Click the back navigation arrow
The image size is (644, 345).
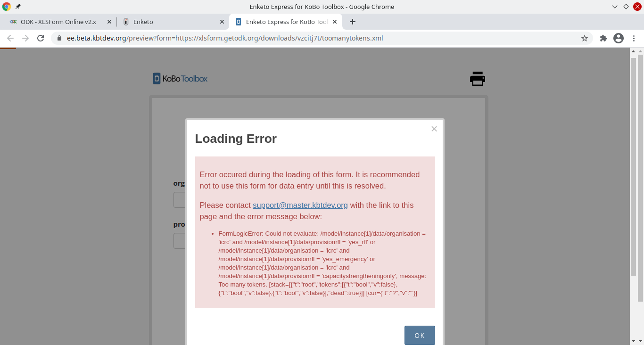(x=9, y=38)
